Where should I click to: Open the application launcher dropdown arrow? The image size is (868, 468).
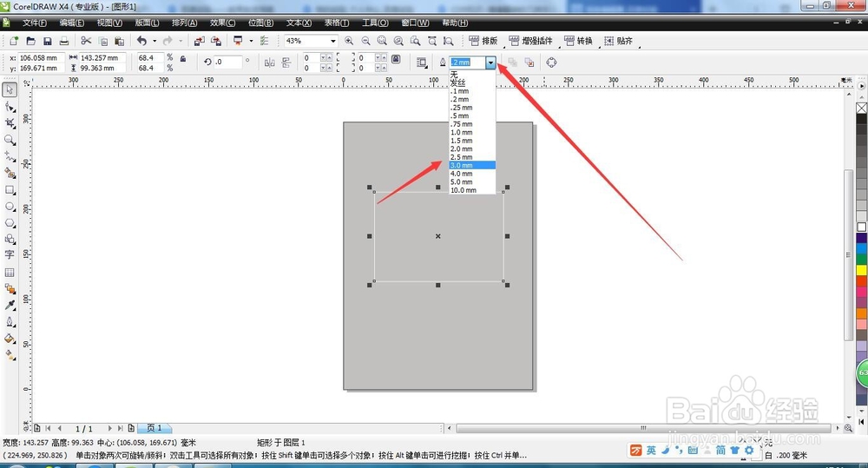pos(251,41)
